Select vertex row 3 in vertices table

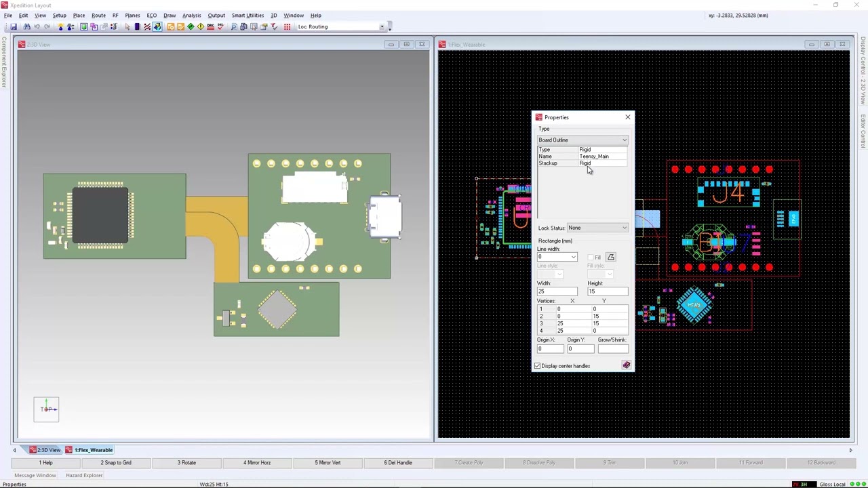(x=583, y=323)
